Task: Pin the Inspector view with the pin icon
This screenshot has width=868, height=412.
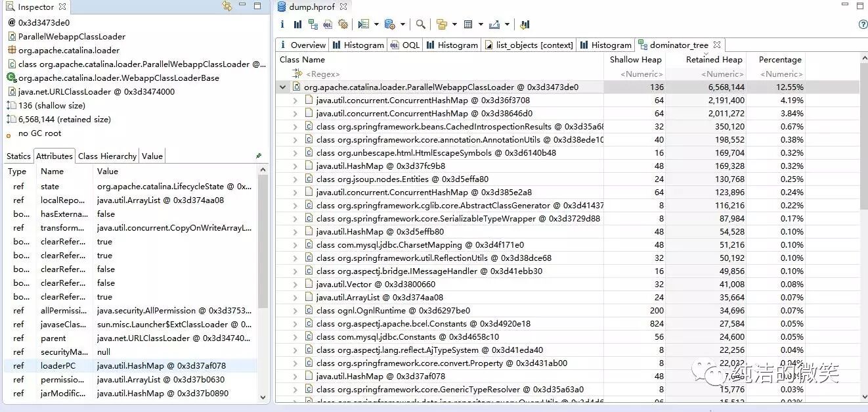Action: click(x=258, y=156)
